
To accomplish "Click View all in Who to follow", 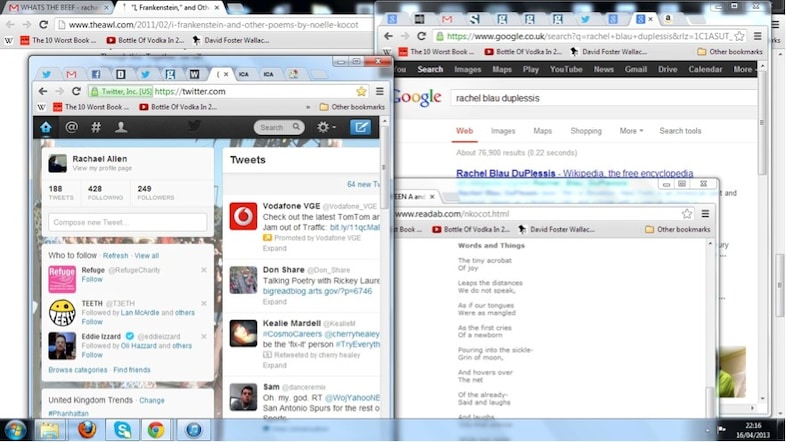I will tap(146, 256).
